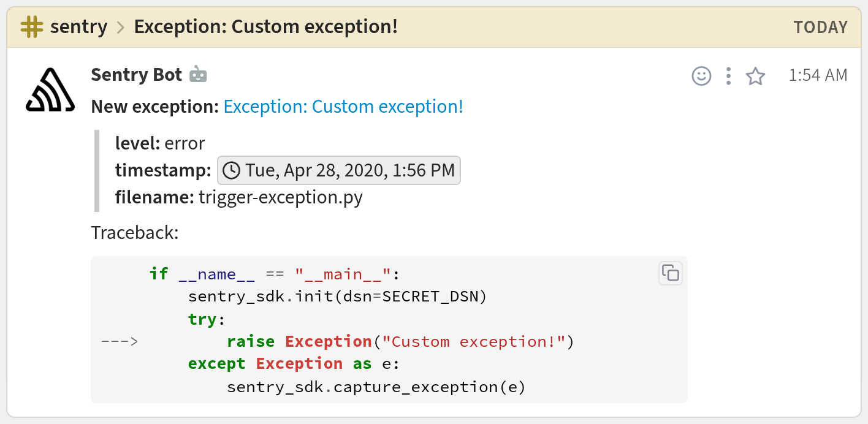Open the message actions three-dot menu
868x424 pixels.
(728, 76)
